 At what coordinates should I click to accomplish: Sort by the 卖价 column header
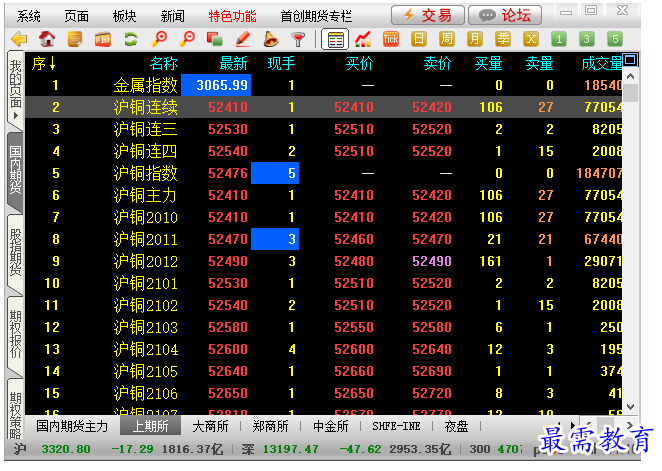coord(437,64)
